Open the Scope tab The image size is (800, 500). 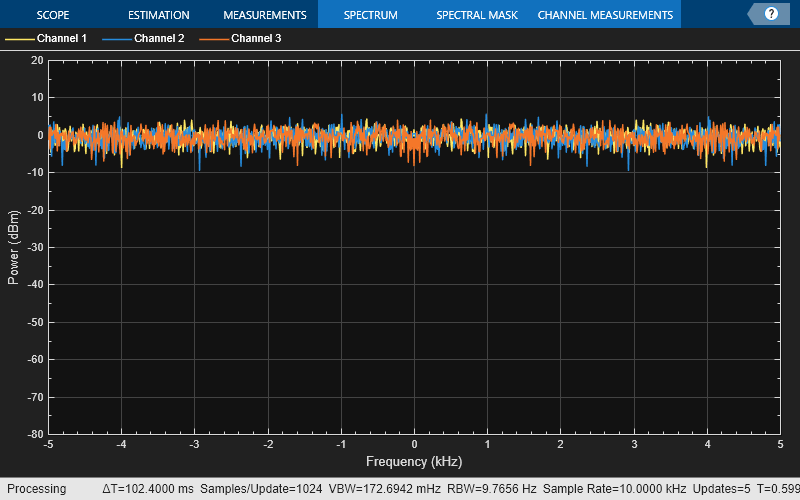pyautogui.click(x=53, y=15)
